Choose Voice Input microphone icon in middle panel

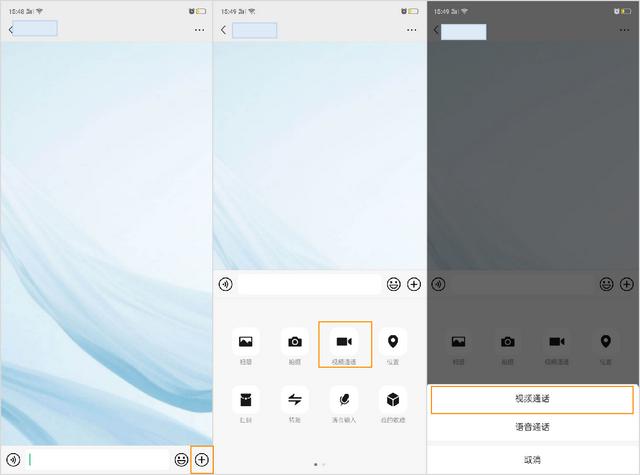click(x=344, y=399)
